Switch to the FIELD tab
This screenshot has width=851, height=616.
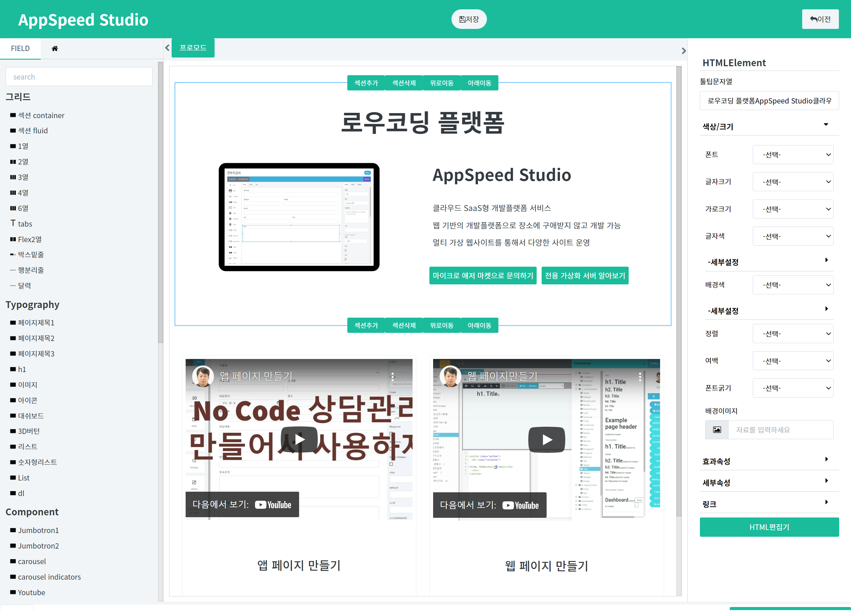pyautogui.click(x=20, y=48)
